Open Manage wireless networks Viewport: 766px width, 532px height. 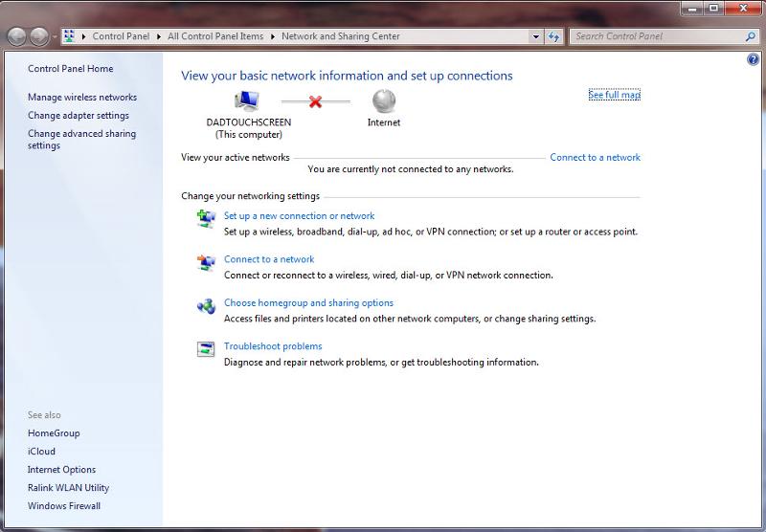(x=82, y=98)
